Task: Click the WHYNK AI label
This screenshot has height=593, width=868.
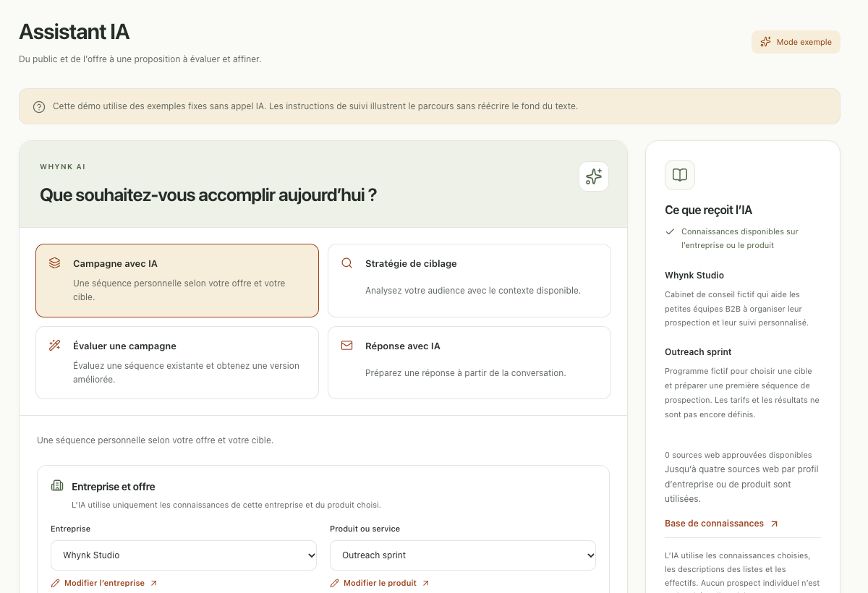Action: pos(63,167)
